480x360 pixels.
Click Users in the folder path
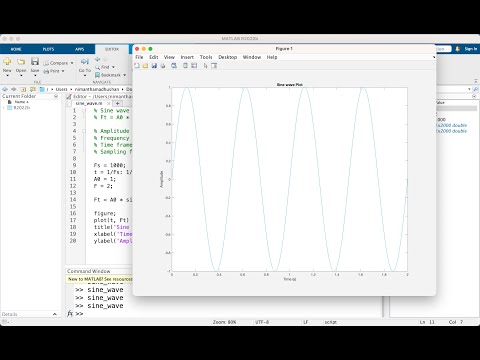click(61, 89)
